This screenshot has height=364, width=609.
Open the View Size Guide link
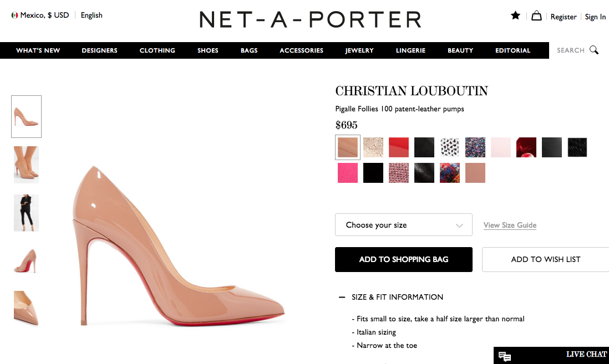pyautogui.click(x=510, y=225)
